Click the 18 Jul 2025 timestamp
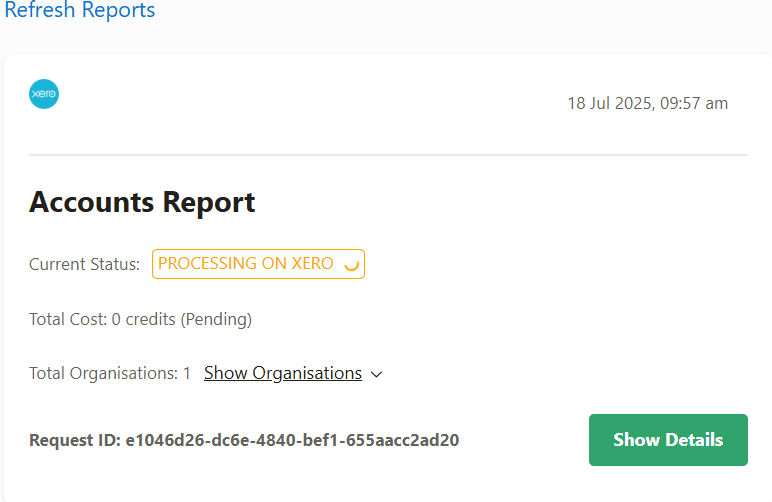 click(647, 103)
